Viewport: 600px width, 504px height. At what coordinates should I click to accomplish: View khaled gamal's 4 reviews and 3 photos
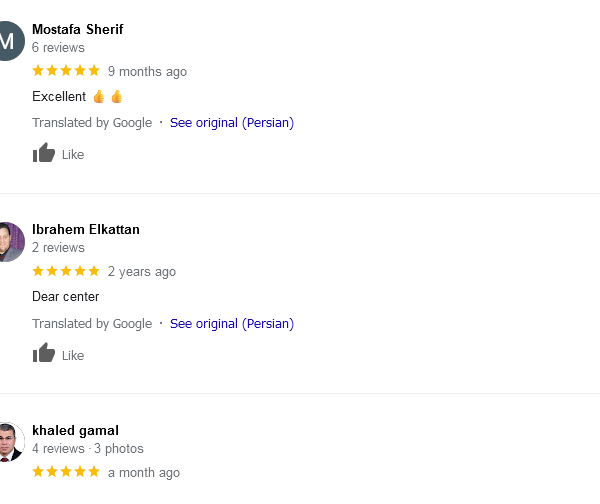[x=88, y=448]
